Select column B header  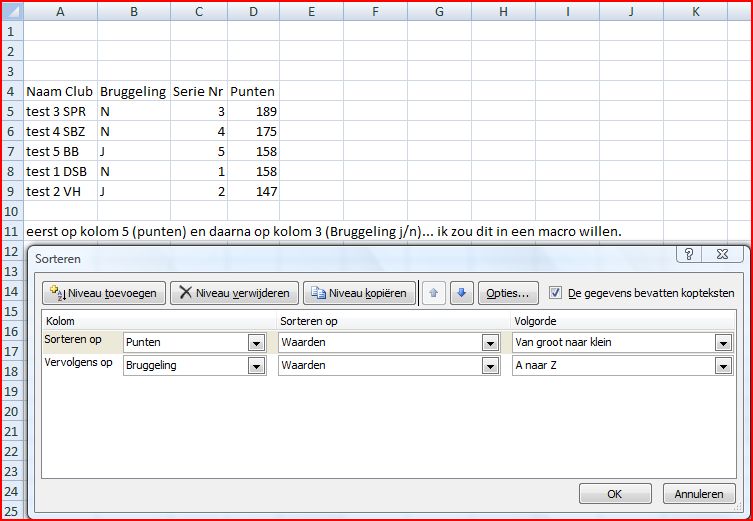[x=134, y=12]
